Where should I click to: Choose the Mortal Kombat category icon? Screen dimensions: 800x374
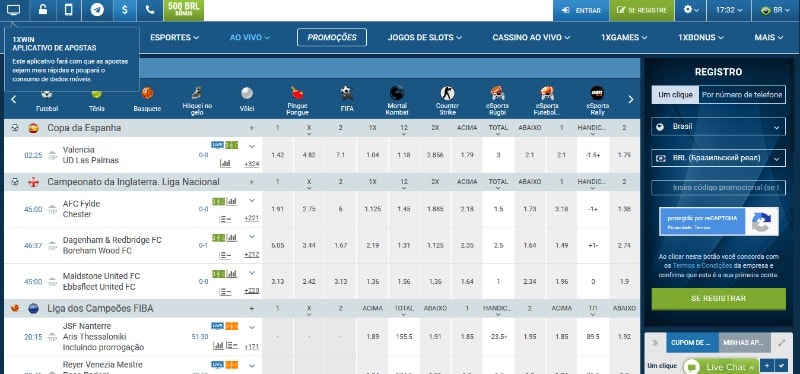coord(396,100)
